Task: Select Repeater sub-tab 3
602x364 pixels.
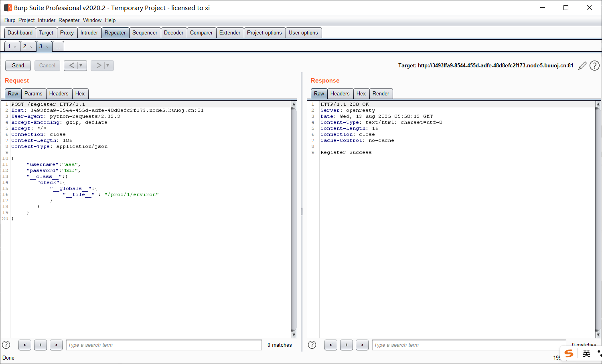Action: [41, 47]
